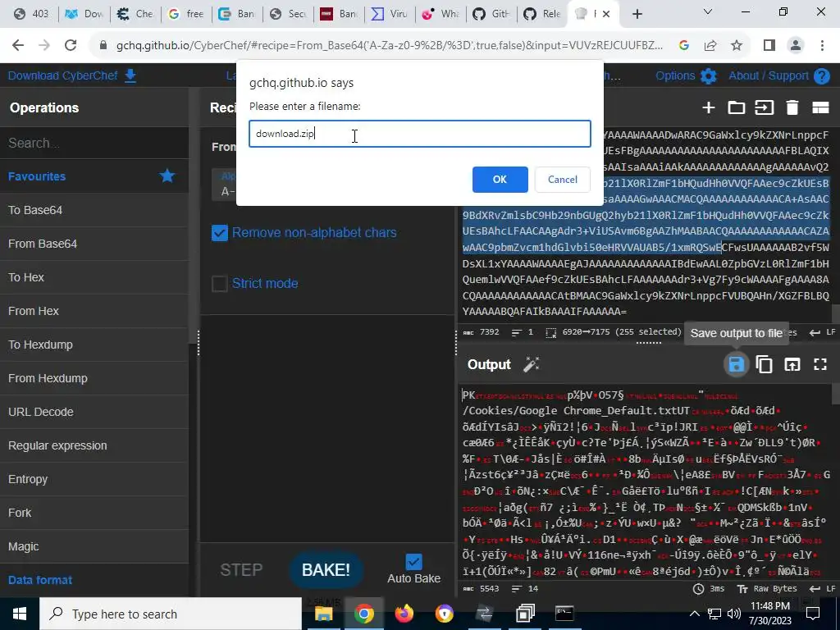840x630 pixels.
Task: Click the taskbar search box
Action: pyautogui.click(x=171, y=614)
